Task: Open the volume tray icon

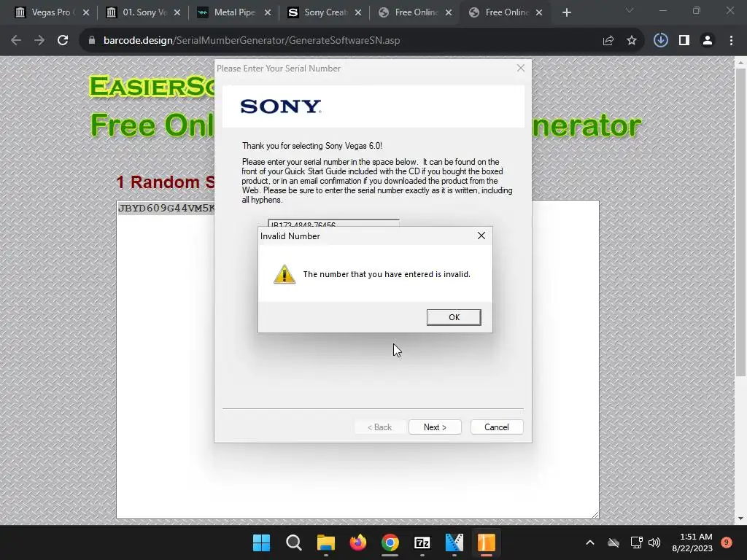Action: (654, 542)
